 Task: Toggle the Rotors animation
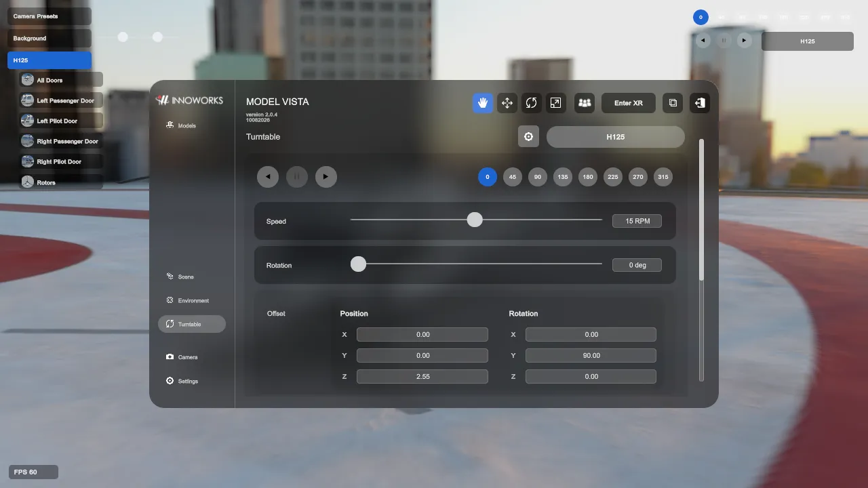tap(61, 182)
